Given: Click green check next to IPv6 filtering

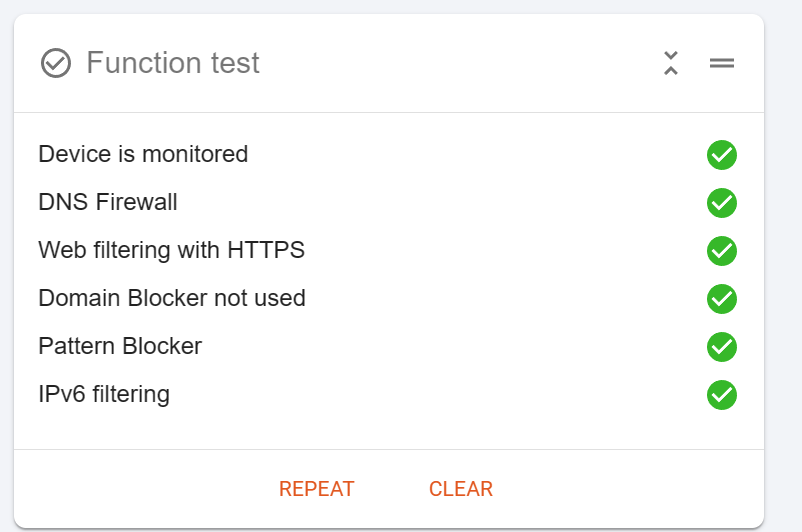Looking at the screenshot, I should [x=722, y=395].
